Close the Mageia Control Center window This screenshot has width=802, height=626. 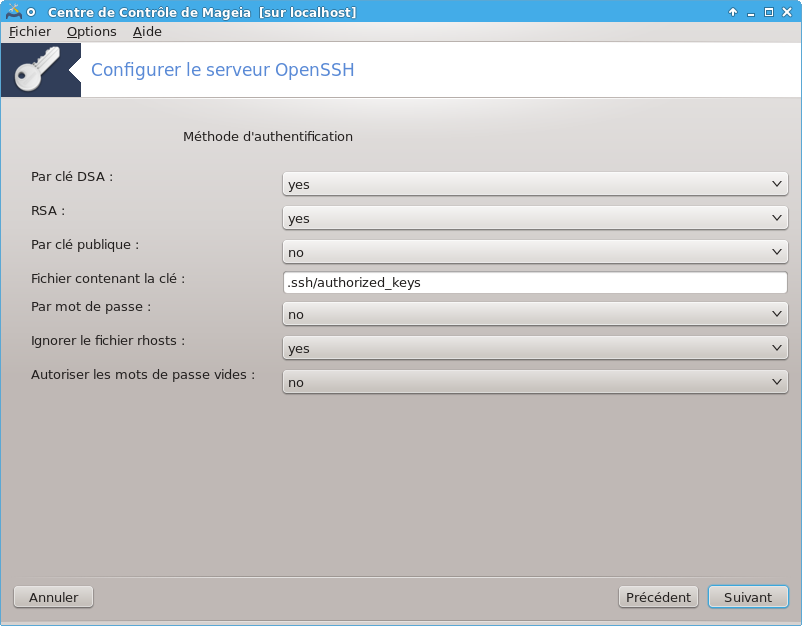pyautogui.click(x=787, y=12)
